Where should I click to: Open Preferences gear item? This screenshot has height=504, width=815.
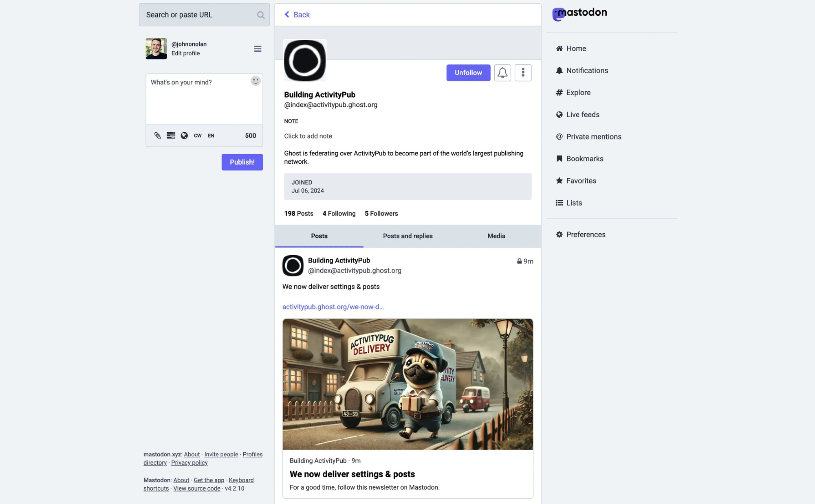click(x=585, y=234)
